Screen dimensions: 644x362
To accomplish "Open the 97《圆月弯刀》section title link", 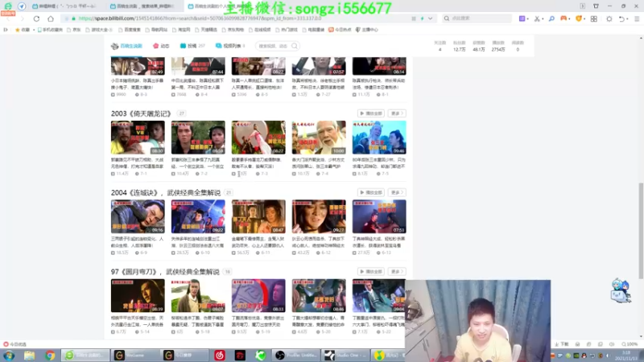I will (x=165, y=272).
